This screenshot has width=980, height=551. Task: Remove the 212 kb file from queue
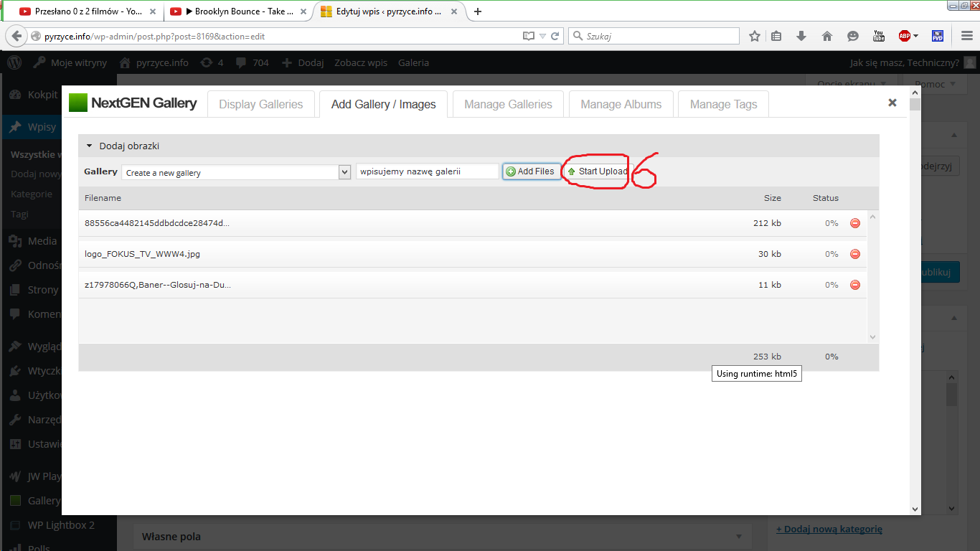854,223
